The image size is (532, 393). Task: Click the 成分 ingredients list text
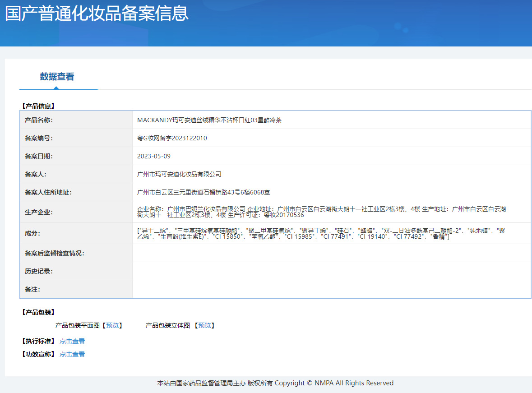pyautogui.click(x=321, y=233)
